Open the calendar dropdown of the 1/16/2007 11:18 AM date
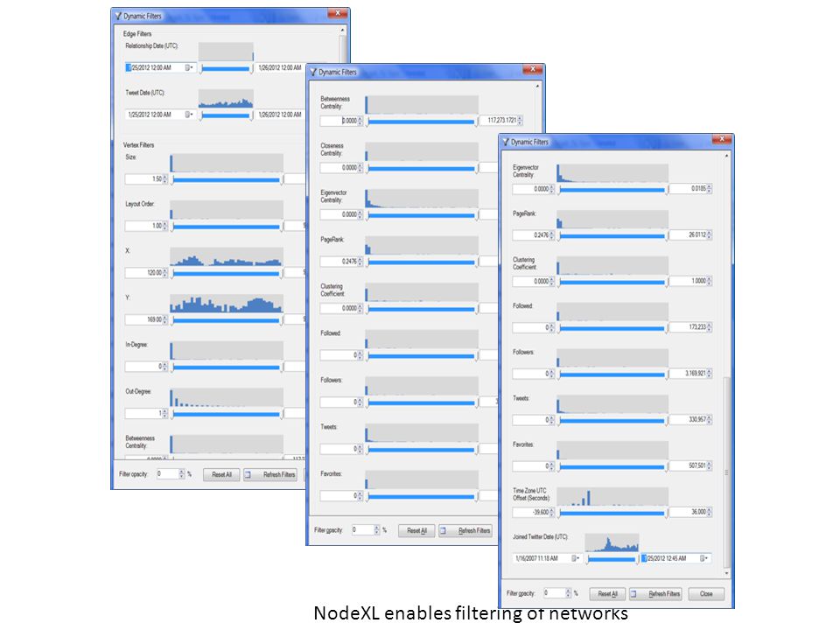The image size is (840, 630). point(576,558)
